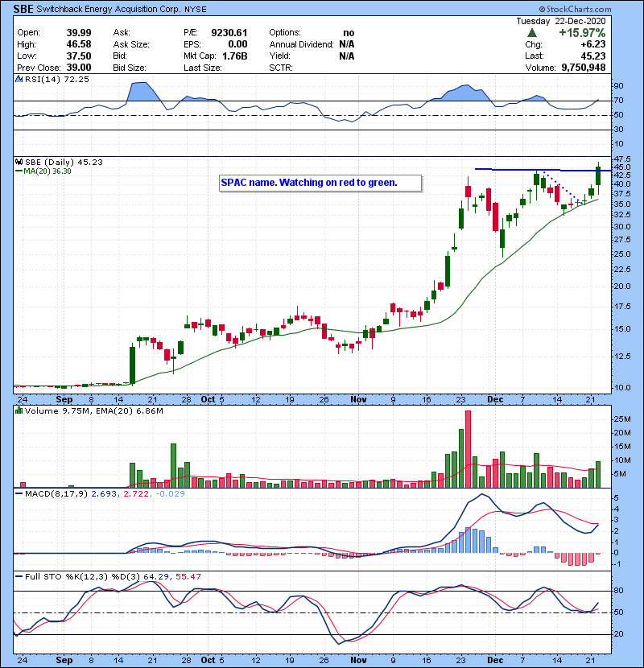Select the Open value 39.99

79,33
